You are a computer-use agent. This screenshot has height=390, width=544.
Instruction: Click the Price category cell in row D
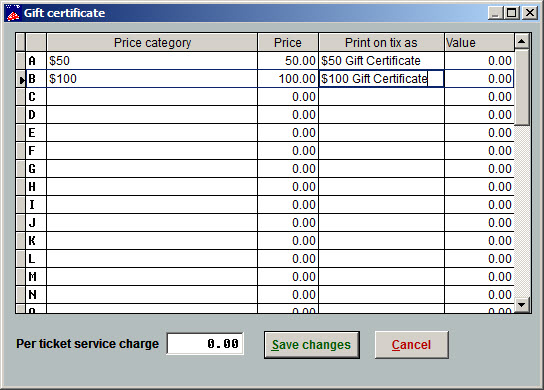coord(152,115)
